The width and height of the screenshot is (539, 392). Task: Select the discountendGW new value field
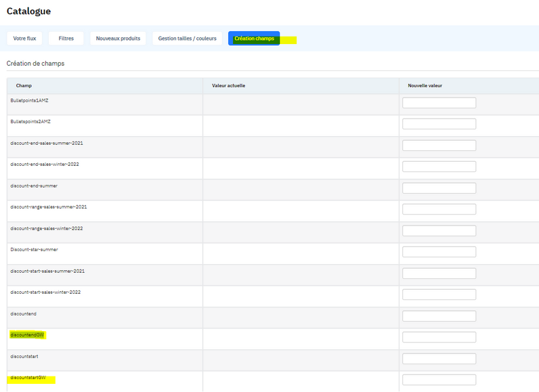point(439,337)
